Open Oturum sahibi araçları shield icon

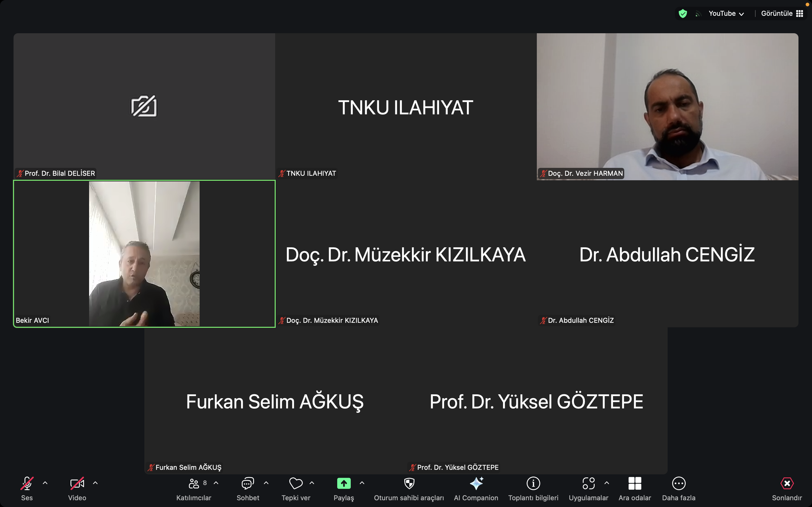point(409,484)
